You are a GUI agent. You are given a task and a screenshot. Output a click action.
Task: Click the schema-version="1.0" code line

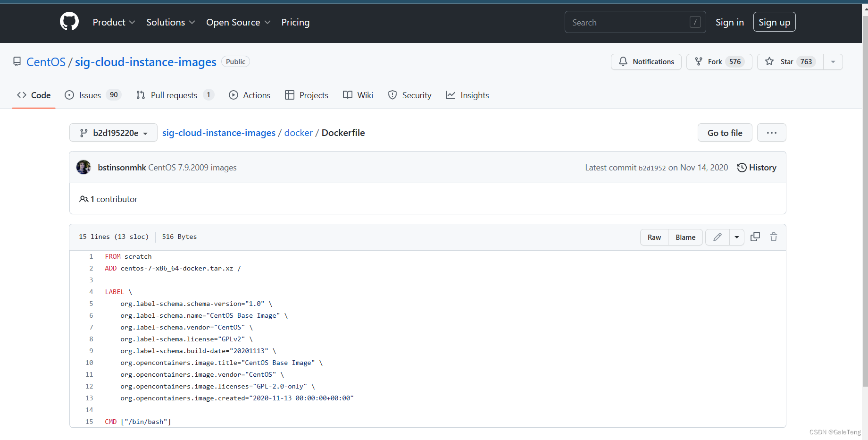click(x=196, y=304)
